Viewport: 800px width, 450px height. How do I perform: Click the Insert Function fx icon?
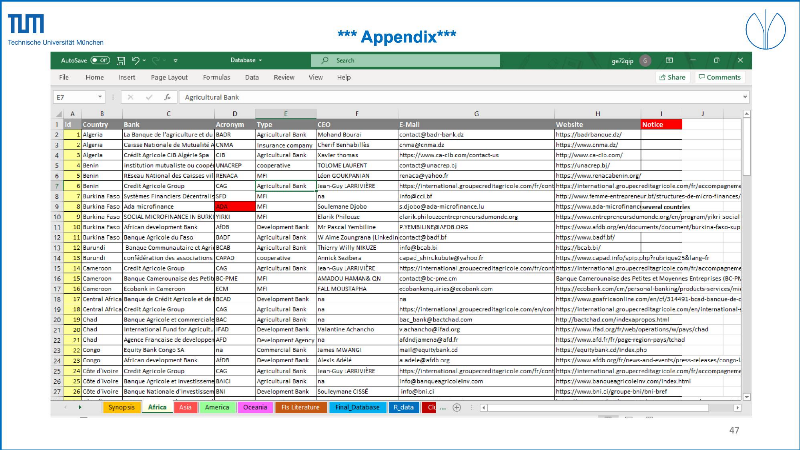(167, 97)
